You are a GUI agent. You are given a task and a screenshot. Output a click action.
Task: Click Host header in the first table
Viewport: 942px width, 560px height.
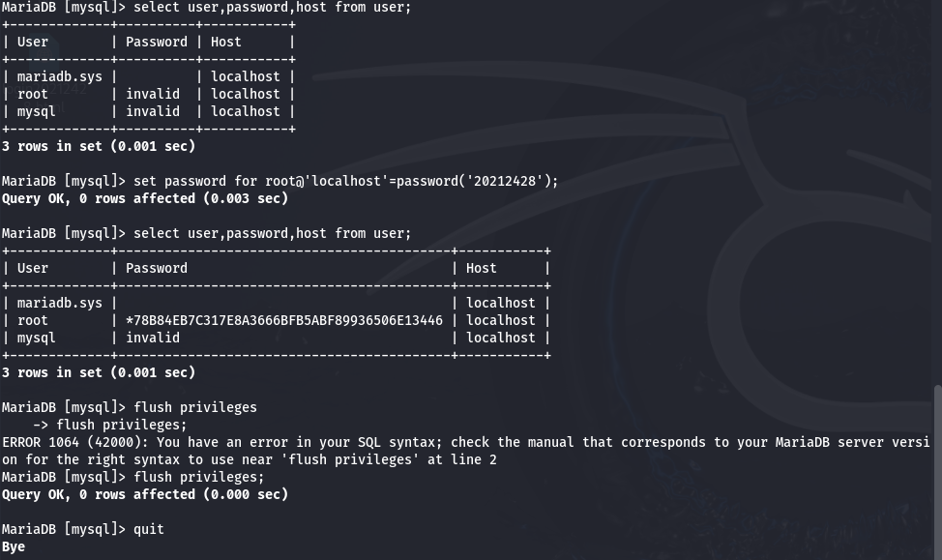[226, 42]
